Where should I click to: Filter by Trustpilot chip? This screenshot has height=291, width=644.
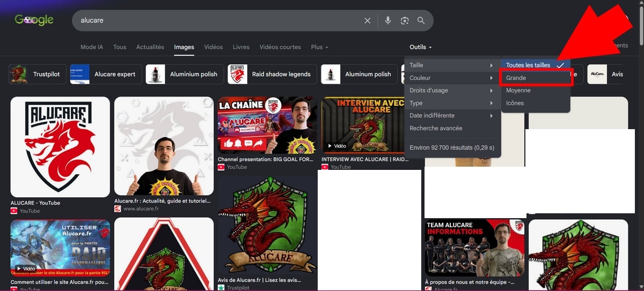38,74
